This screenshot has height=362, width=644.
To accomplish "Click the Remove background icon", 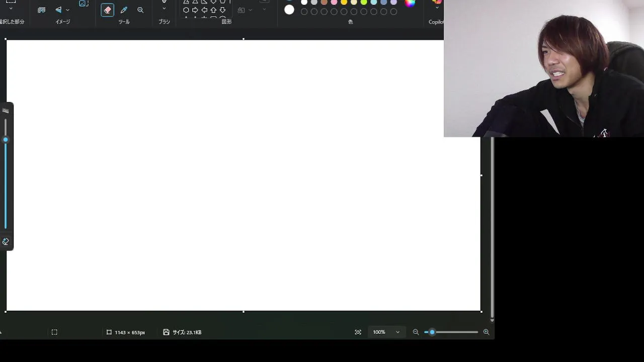I will (x=42, y=10).
